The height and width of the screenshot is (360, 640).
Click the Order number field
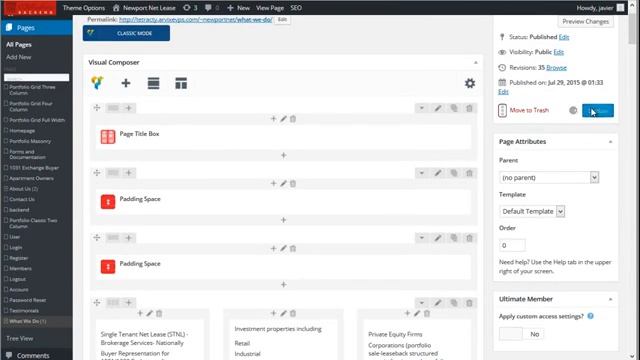(x=512, y=245)
